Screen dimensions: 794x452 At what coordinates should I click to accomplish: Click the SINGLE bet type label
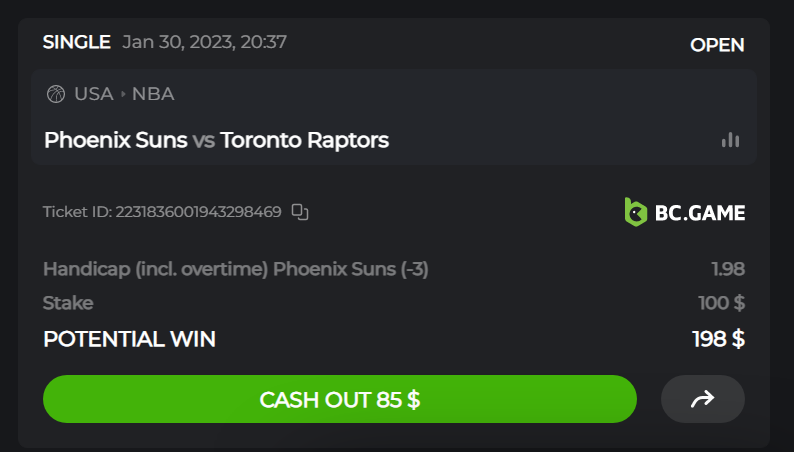(x=76, y=42)
